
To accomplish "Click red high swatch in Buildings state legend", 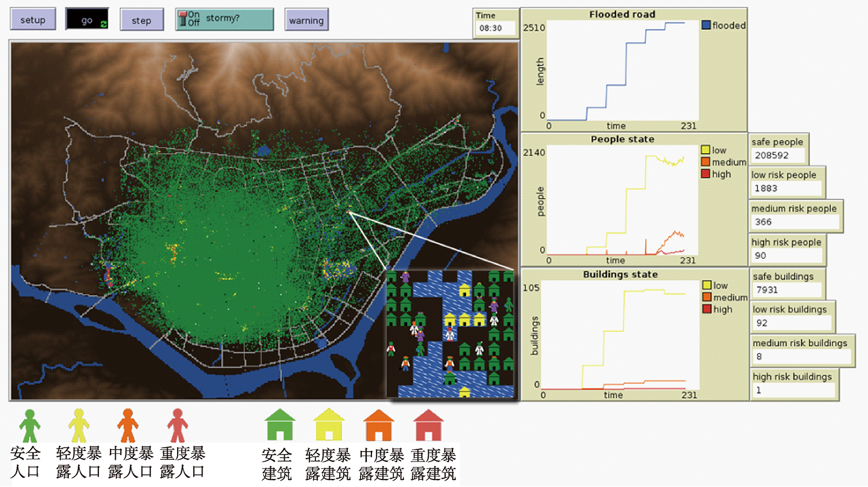I will click(707, 309).
